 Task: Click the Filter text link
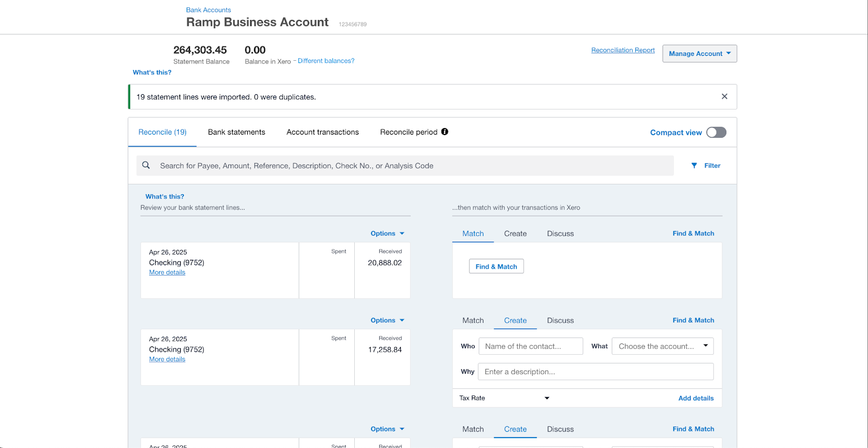712,165
